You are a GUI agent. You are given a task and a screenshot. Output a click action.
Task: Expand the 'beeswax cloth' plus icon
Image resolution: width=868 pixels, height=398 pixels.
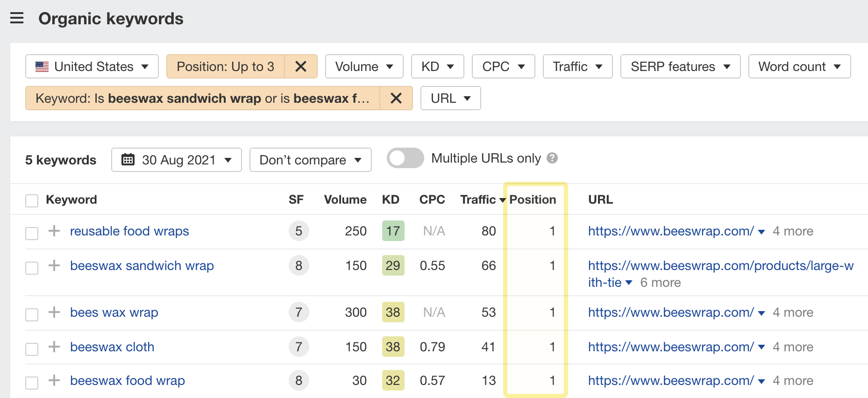[54, 347]
